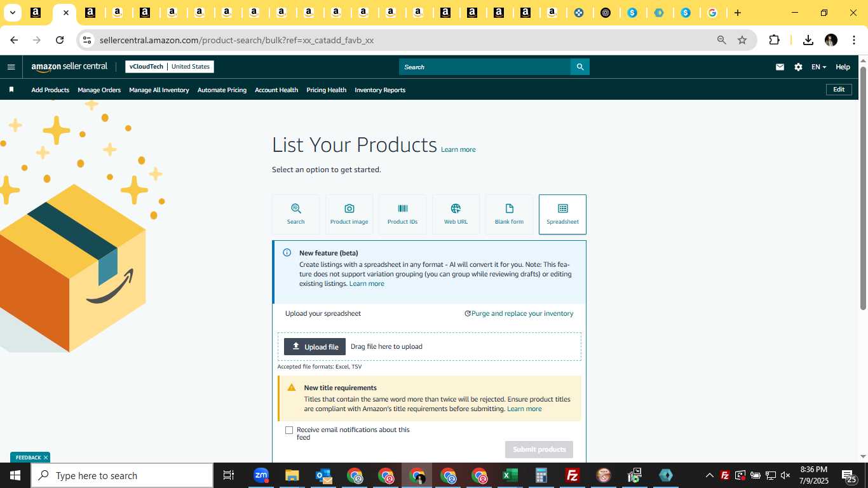Open the browser downloads icon

[x=808, y=40]
